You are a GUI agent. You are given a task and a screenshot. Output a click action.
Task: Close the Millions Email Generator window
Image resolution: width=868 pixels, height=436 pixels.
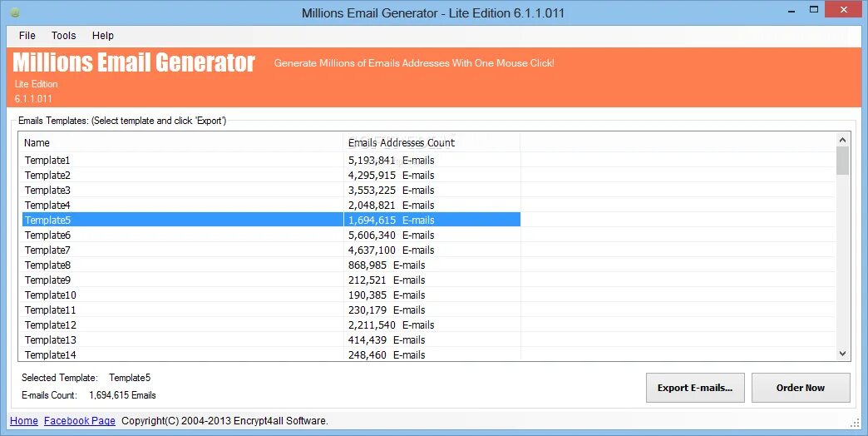coord(844,9)
